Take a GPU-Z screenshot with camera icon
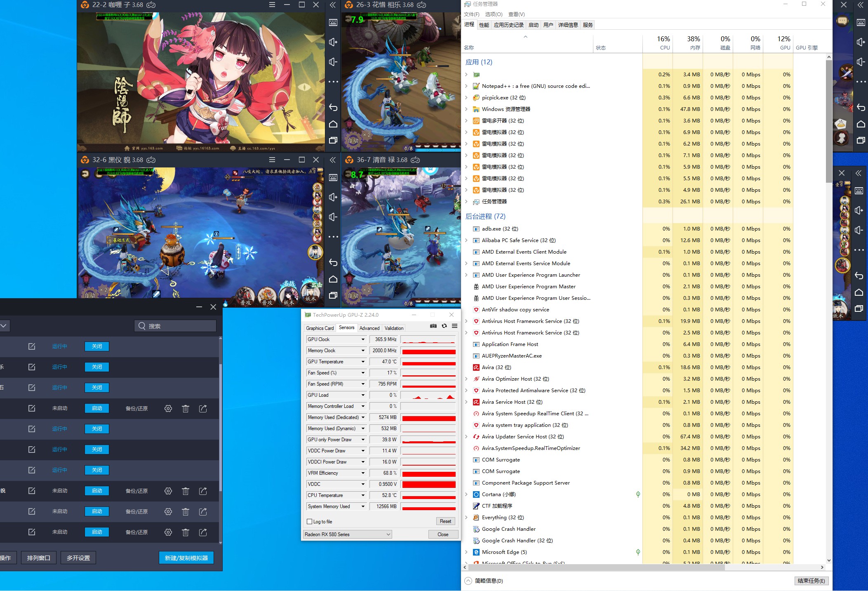868x591 pixels. tap(433, 326)
